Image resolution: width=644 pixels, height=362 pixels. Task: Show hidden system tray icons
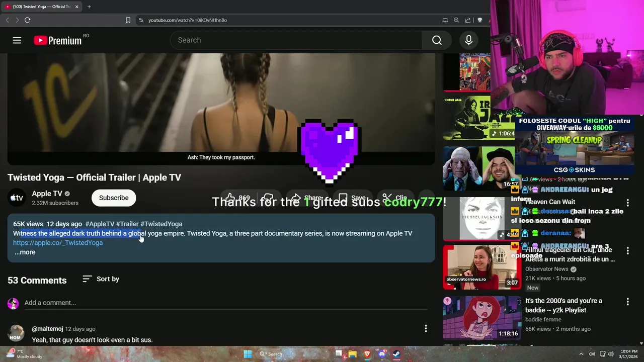pos(581,354)
